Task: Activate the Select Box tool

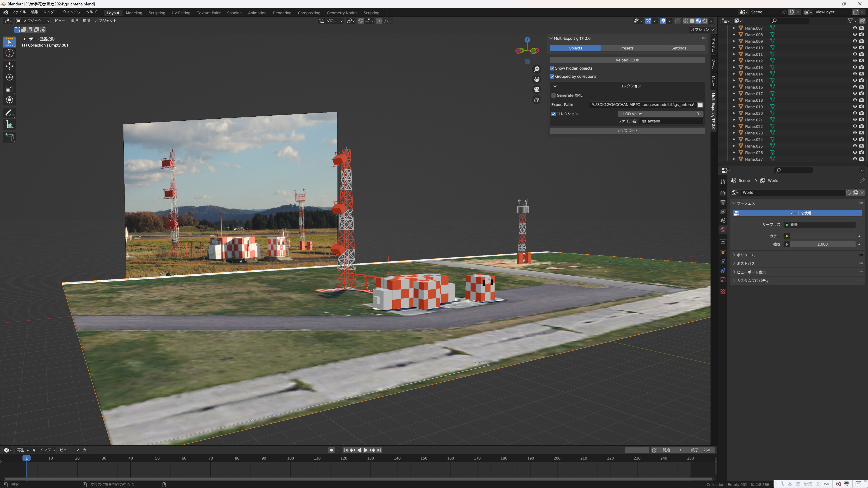Action: point(9,42)
